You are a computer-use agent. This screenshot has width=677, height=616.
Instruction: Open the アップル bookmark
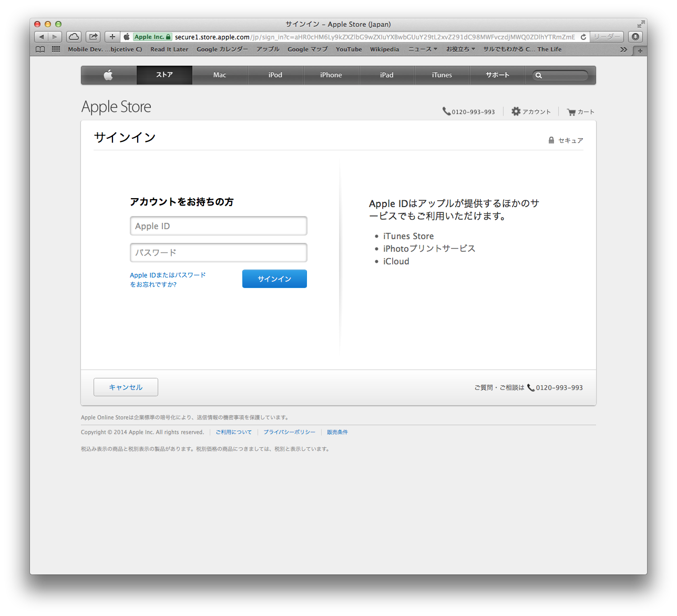click(268, 49)
